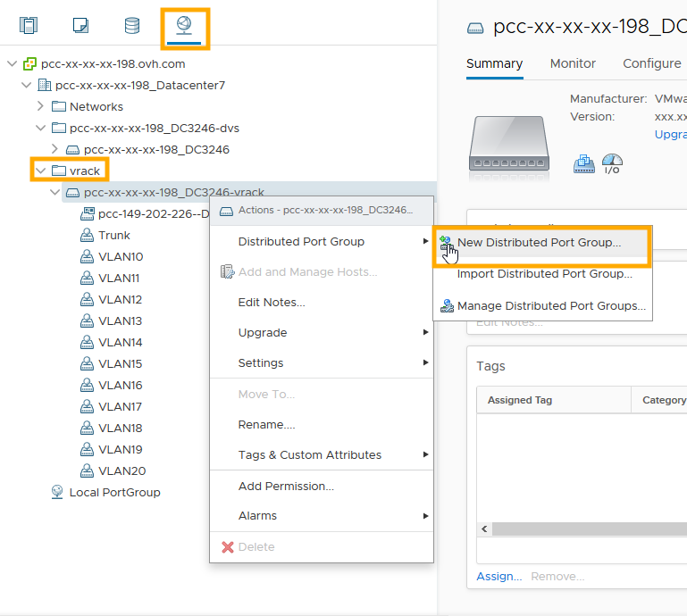Open the Alarms submenu
The height and width of the screenshot is (616, 687).
(322, 516)
